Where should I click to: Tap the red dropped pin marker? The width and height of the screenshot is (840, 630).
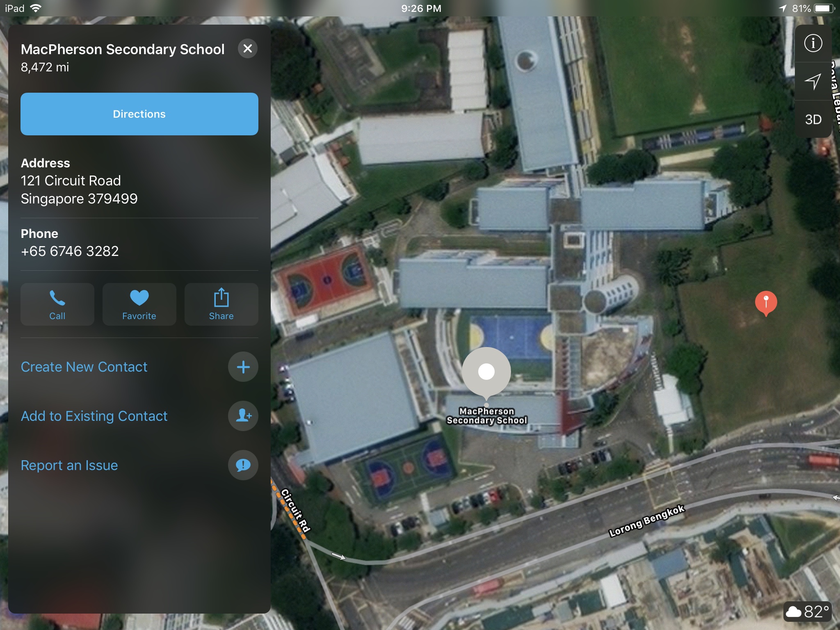[766, 303]
